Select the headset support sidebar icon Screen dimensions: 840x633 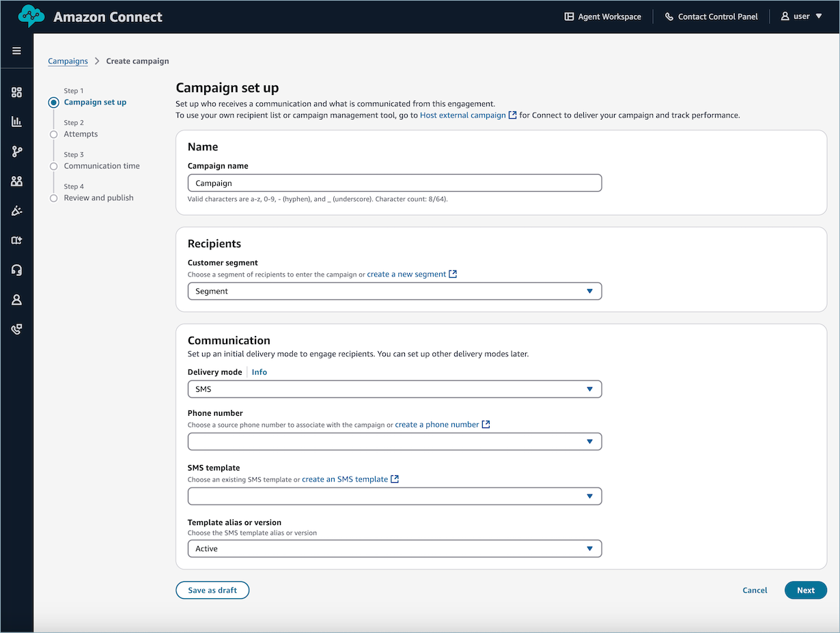point(16,270)
